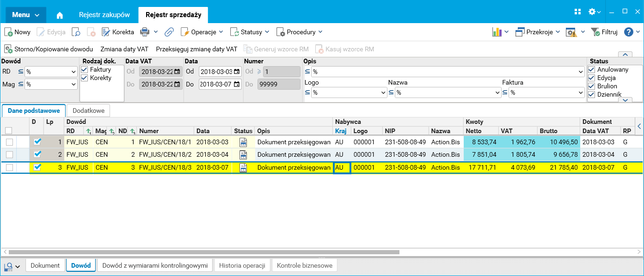The width and height of the screenshot is (644, 276).
Task: Open the Opis combo box
Action: 448,72
